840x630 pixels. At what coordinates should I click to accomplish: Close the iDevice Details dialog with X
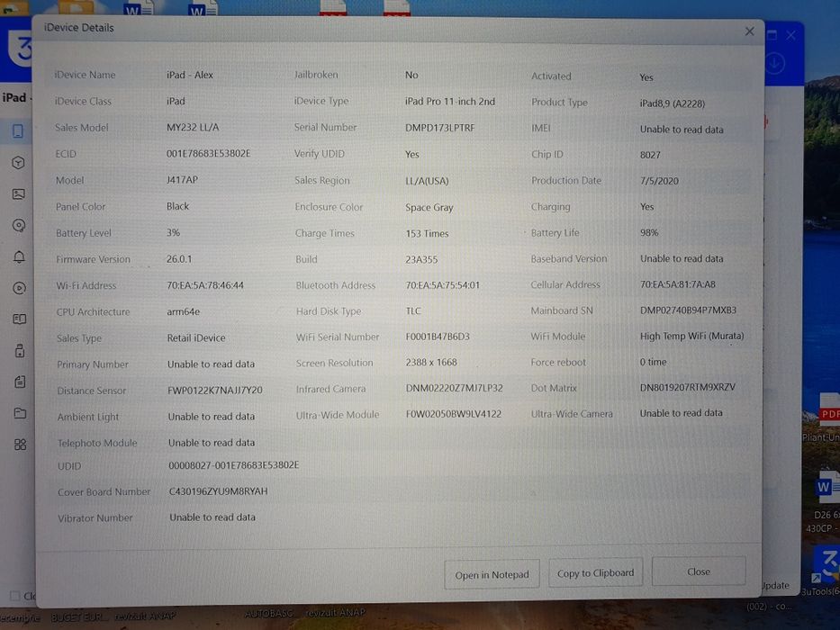point(749,31)
